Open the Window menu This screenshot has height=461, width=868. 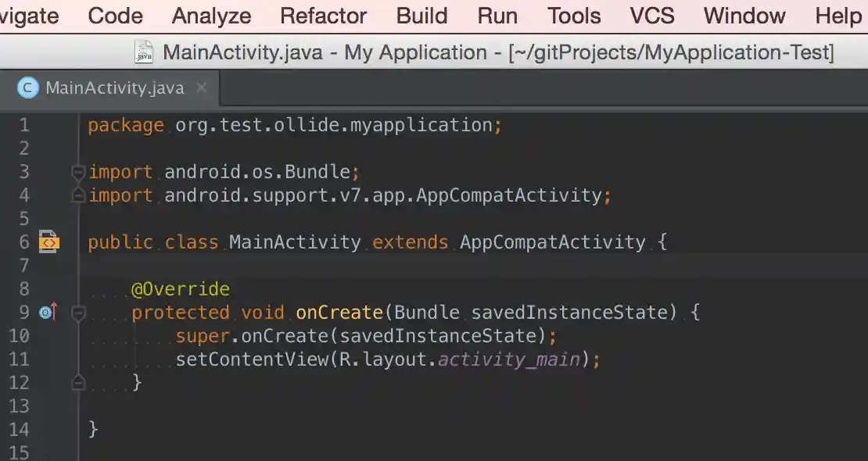[x=743, y=16]
